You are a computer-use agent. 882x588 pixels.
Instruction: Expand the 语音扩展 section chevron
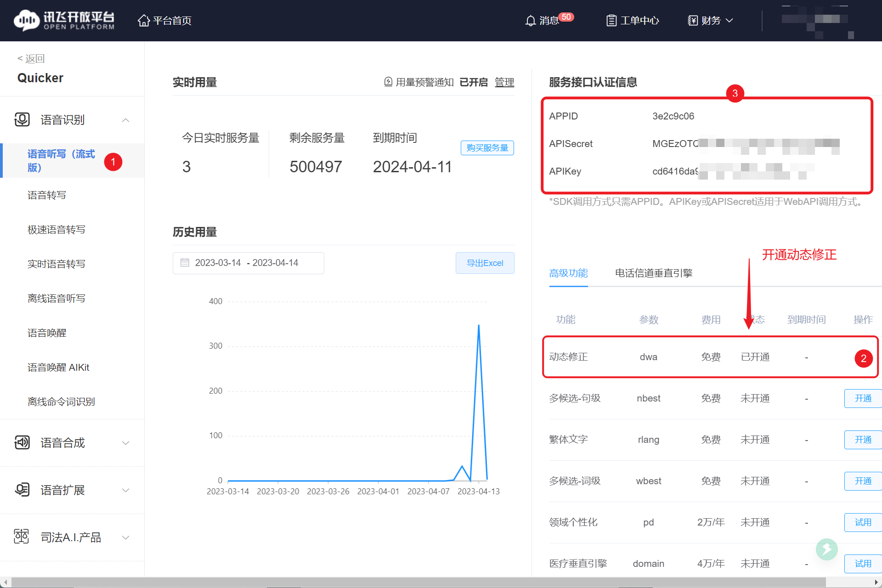(x=125, y=490)
